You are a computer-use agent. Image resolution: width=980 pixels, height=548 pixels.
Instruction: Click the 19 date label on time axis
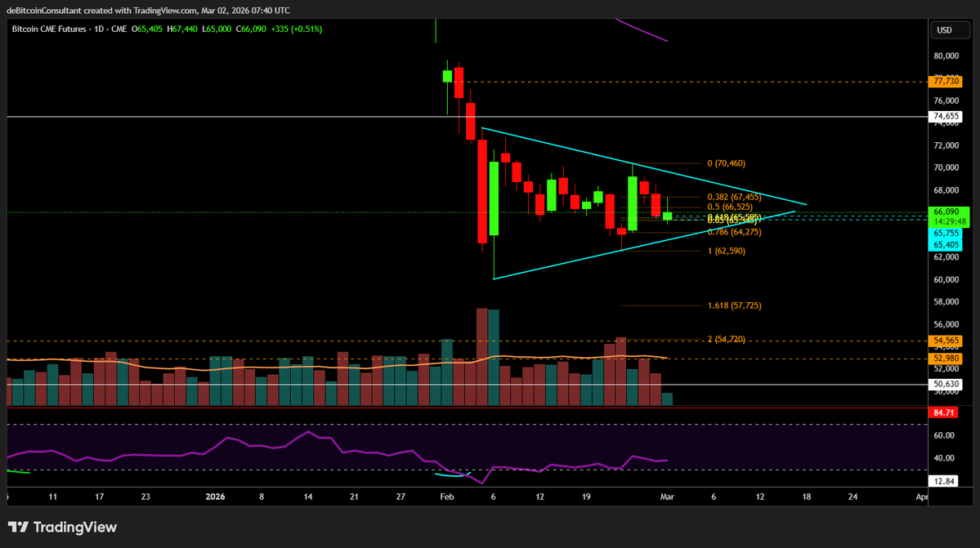(586, 497)
